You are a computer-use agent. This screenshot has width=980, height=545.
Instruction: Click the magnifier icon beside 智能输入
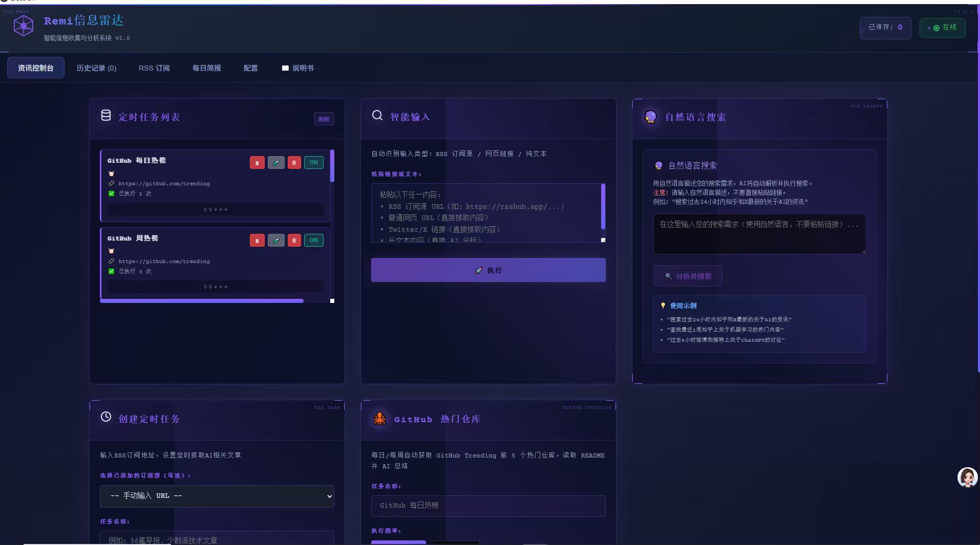tap(377, 116)
